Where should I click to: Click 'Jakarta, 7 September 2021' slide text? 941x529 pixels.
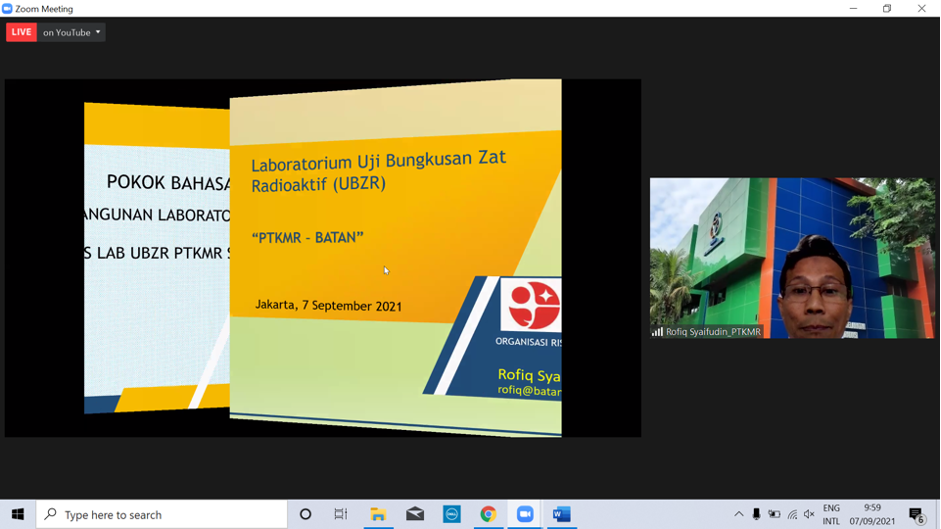pos(328,306)
